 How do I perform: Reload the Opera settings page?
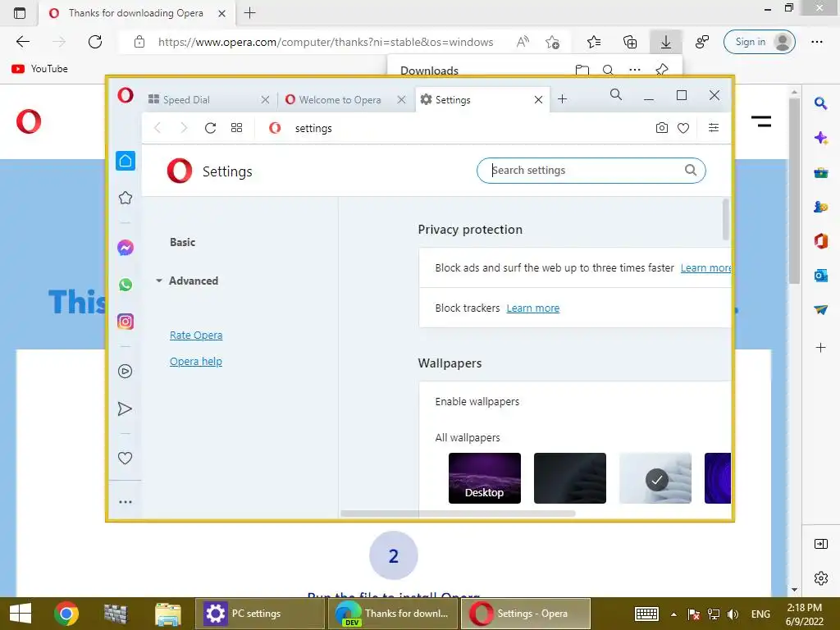point(211,128)
